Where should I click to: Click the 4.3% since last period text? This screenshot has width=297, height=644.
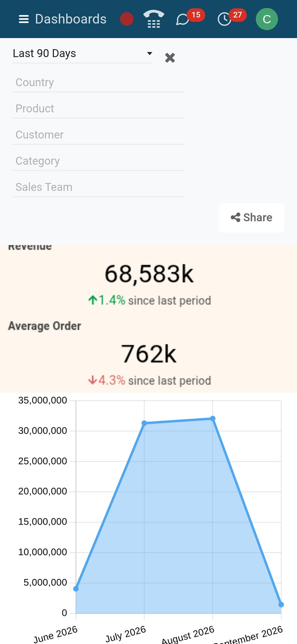point(149,381)
